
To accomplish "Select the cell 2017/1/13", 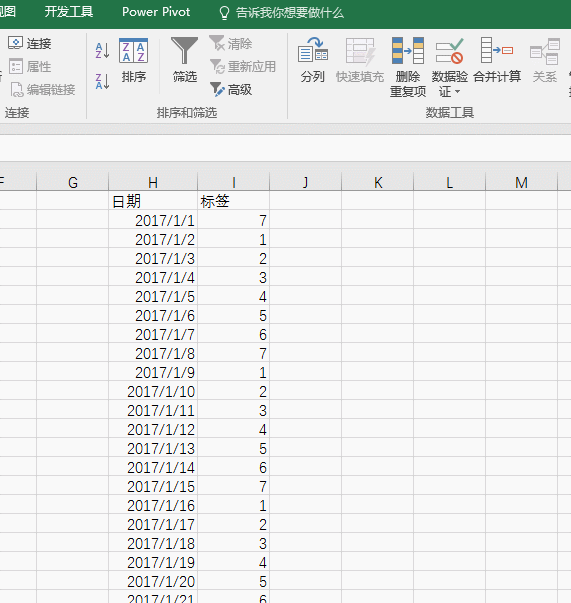I will tap(153, 448).
